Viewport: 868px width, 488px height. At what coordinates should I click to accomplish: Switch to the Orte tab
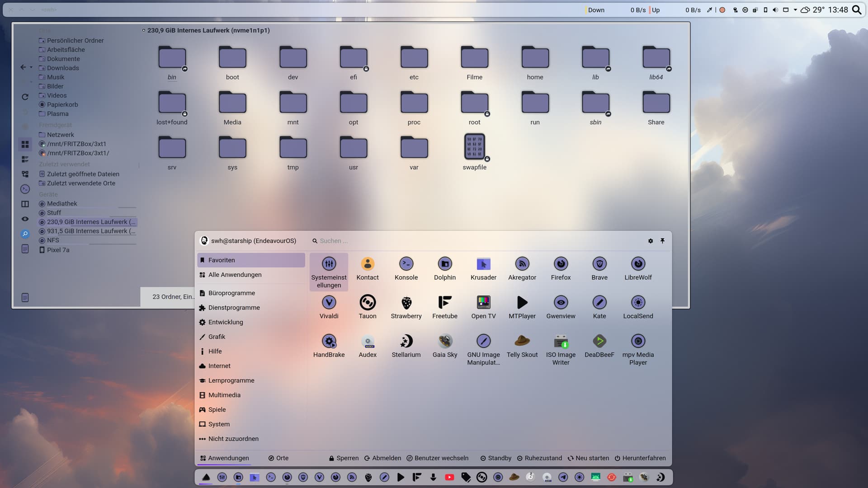(x=278, y=458)
